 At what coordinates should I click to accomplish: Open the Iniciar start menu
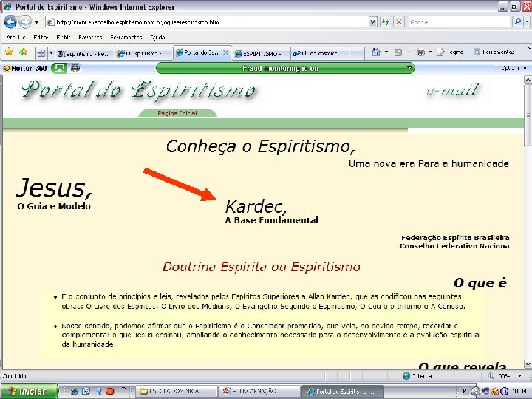point(29,391)
